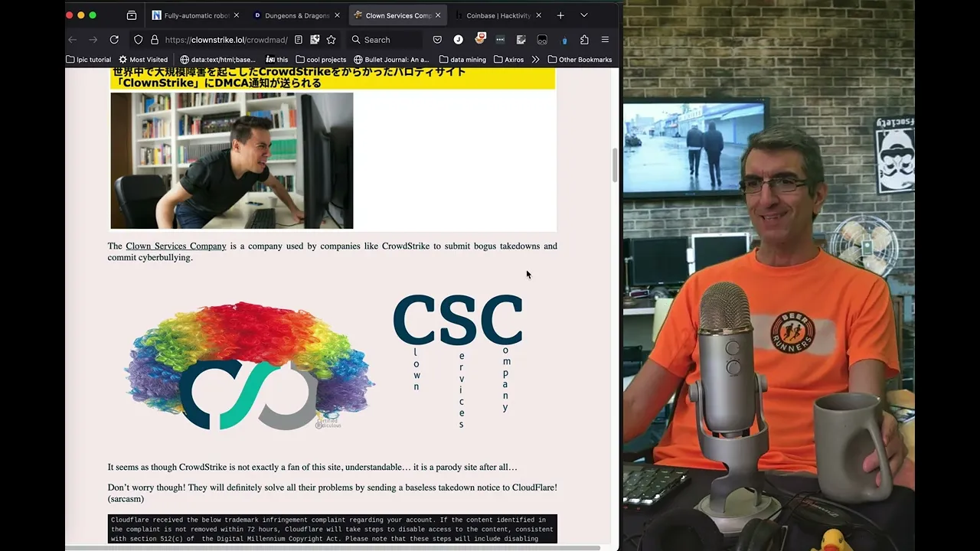
Task: Close the Dungeons & Dragons tab
Action: pyautogui.click(x=337, y=15)
